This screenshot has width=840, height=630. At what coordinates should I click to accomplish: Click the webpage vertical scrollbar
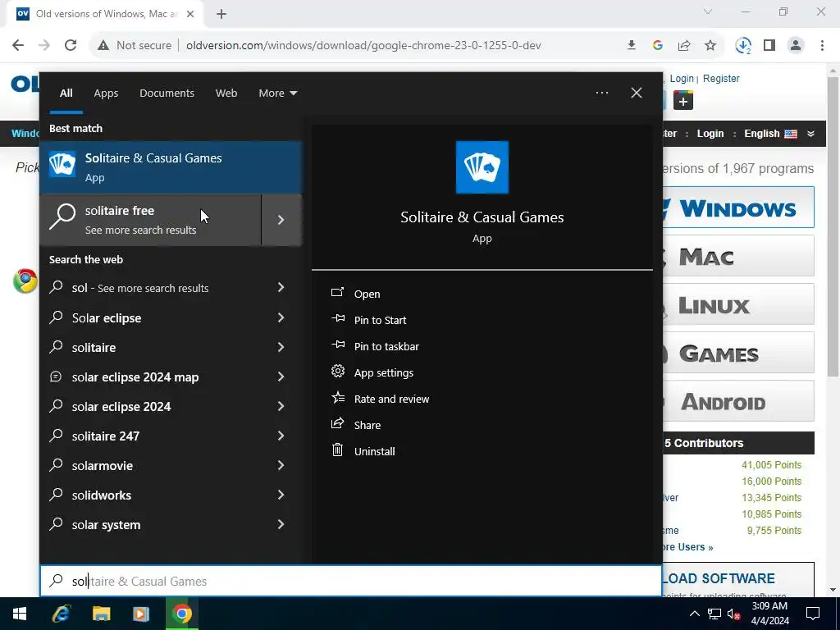point(833,225)
